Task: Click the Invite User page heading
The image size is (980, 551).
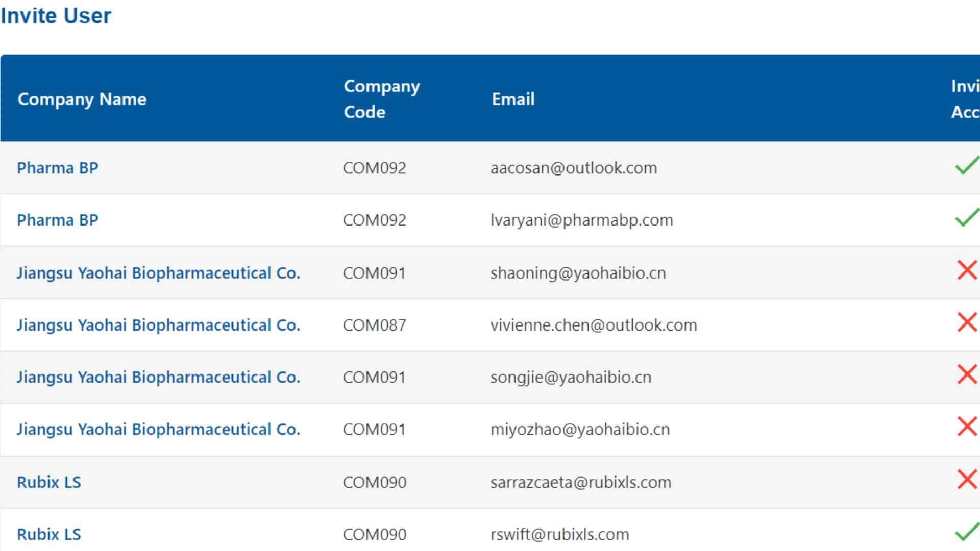Action: click(56, 16)
